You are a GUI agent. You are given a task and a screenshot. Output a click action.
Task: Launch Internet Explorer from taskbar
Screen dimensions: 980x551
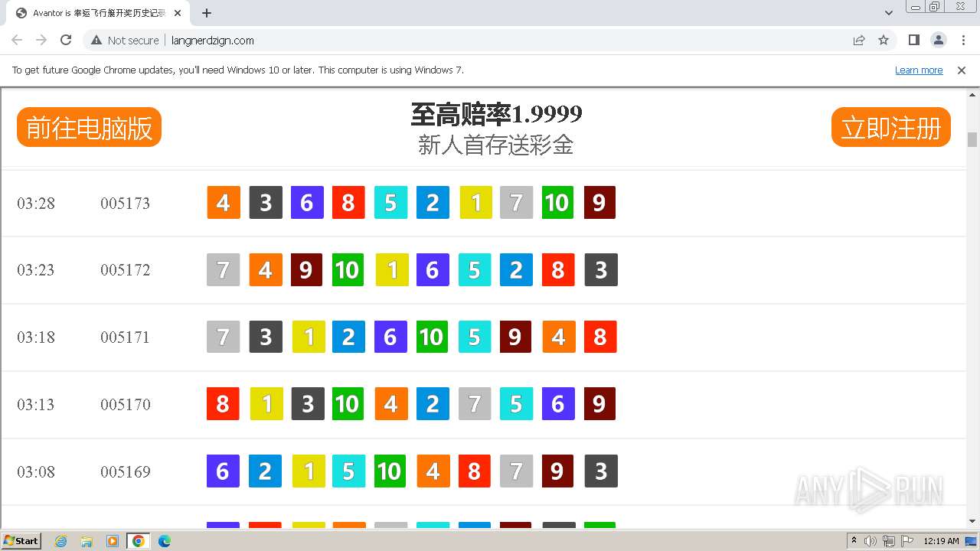60,541
